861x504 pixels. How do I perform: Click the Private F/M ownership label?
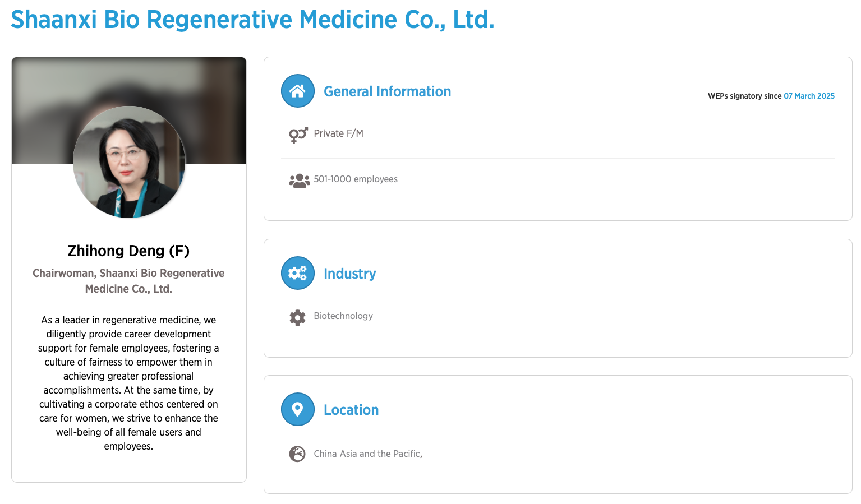pyautogui.click(x=338, y=133)
